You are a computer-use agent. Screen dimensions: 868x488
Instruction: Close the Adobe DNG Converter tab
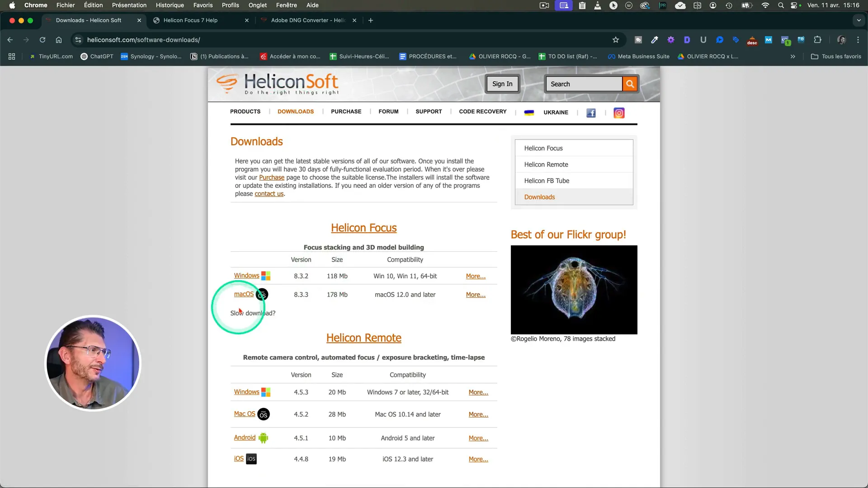coord(354,20)
